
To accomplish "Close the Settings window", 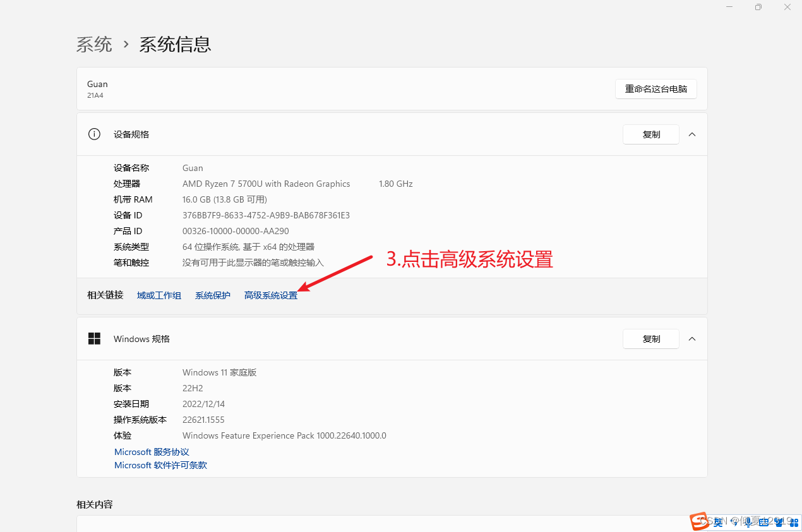I will click(x=787, y=7).
